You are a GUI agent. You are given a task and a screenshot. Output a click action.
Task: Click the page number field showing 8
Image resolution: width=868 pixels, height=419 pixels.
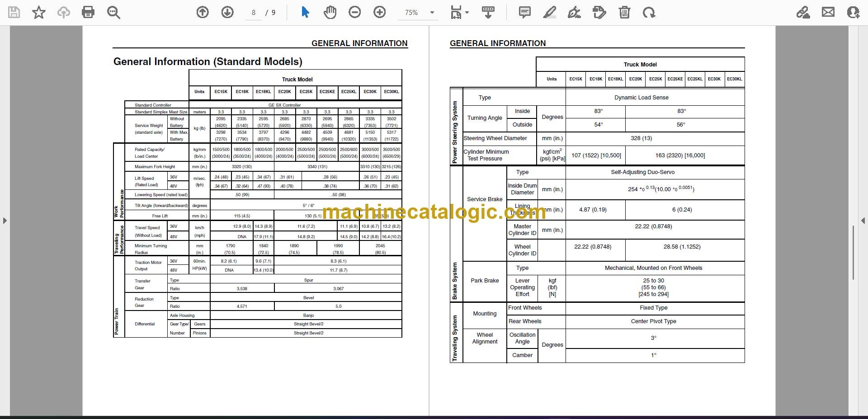point(254,13)
